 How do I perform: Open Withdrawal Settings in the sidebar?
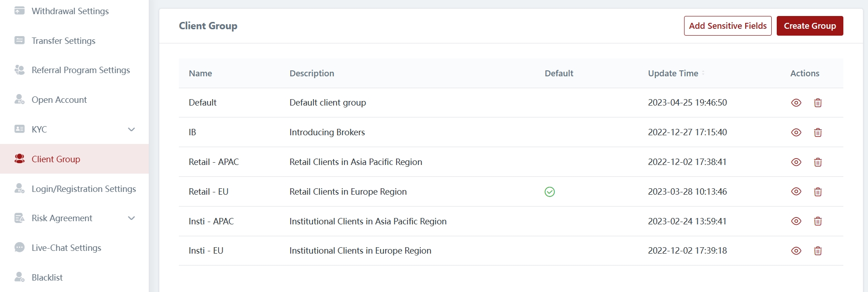70,11
